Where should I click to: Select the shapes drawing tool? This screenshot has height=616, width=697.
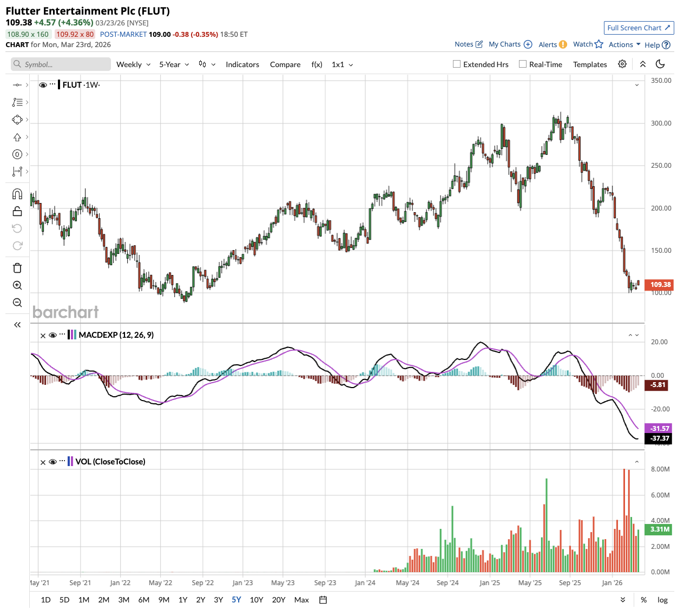click(17, 120)
